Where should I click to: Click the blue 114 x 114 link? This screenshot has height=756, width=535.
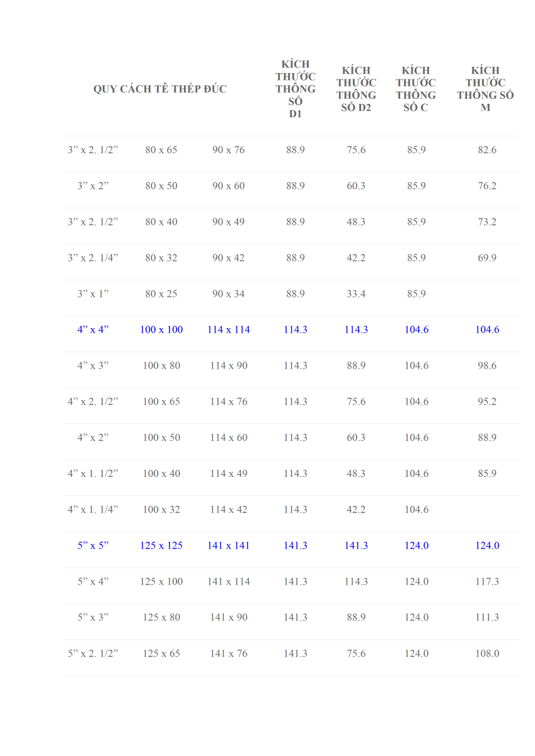point(229,329)
